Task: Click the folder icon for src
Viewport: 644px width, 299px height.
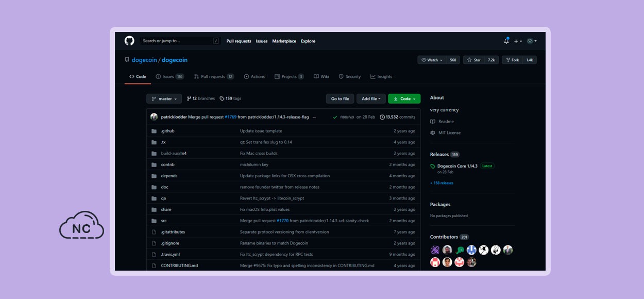Action: [x=154, y=221]
